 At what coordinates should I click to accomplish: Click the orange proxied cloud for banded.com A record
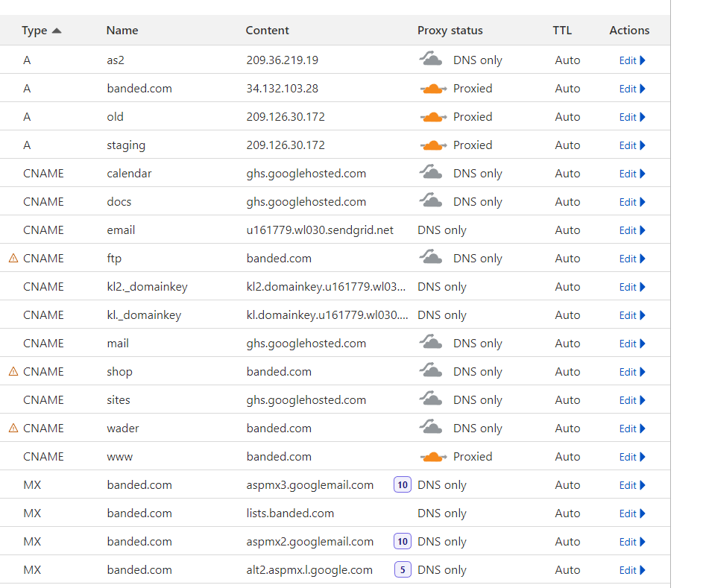[x=433, y=89]
